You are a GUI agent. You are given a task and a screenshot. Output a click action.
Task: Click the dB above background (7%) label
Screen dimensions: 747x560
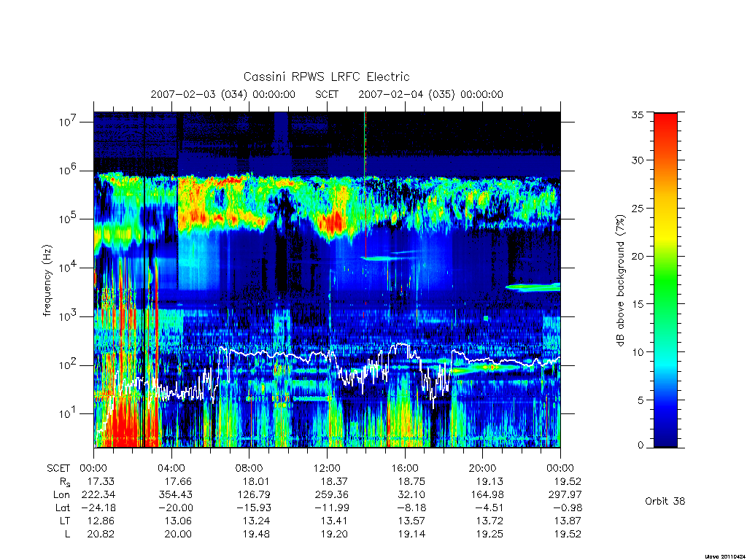[620, 281]
